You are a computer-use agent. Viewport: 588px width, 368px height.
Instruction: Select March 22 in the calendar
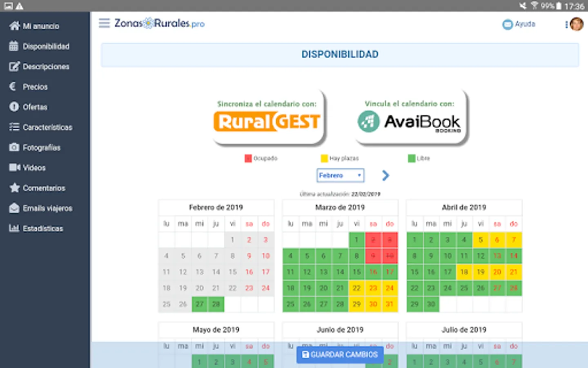356,288
